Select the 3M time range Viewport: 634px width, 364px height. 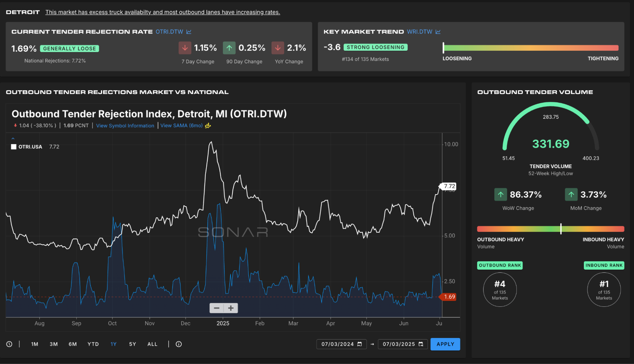[x=53, y=344]
